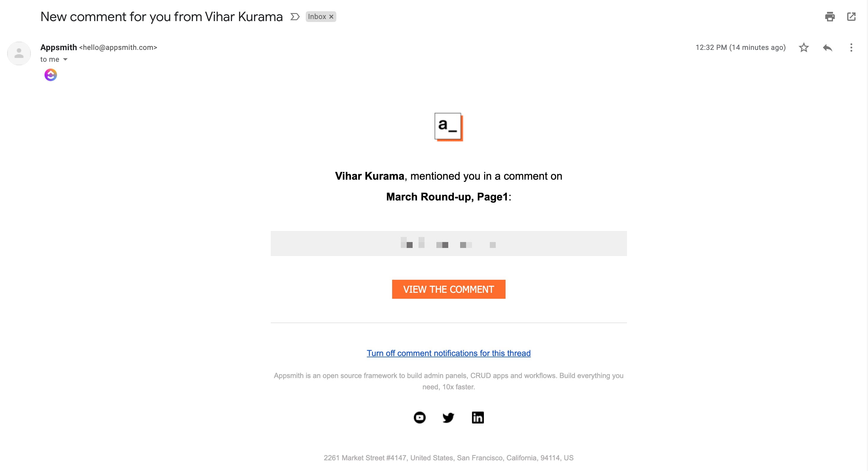Remove the Inbox label with the x
Image resolution: width=868 pixels, height=471 pixels.
(x=331, y=17)
